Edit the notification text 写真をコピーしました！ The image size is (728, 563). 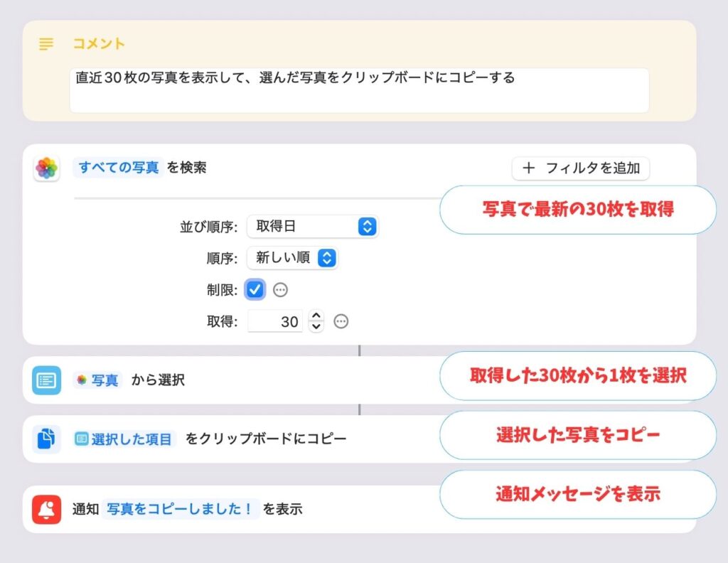click(180, 509)
